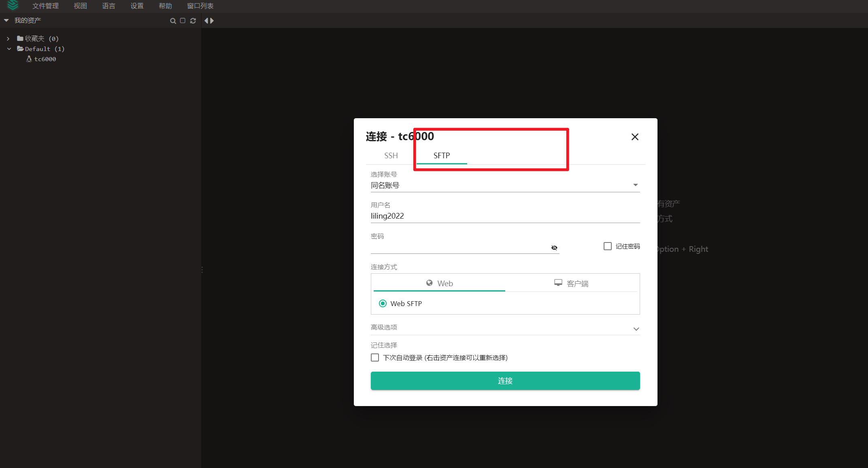Check the 下次自动登录 checkbox
868x468 pixels.
tap(375, 357)
